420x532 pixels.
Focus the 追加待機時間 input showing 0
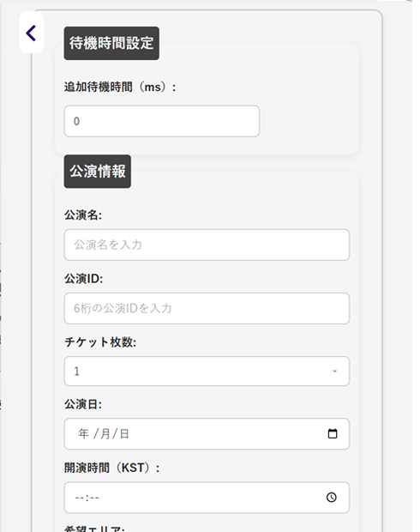[162, 121]
